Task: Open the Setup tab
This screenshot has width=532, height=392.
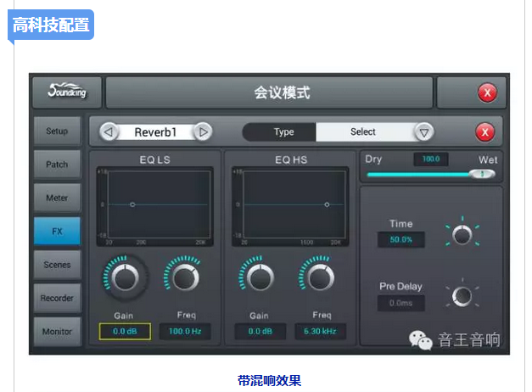Action: tap(57, 132)
